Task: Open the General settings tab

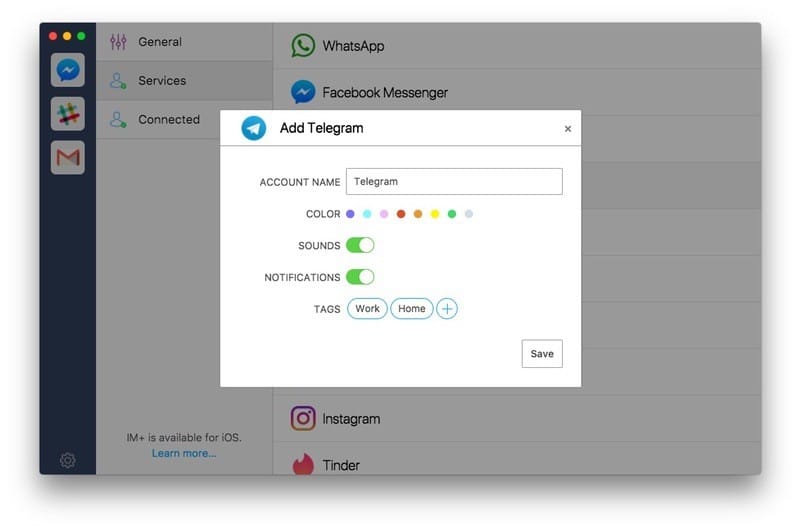Action: coord(184,42)
